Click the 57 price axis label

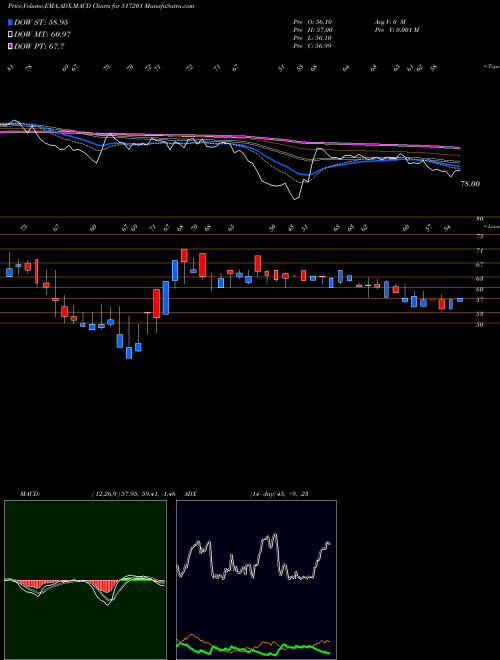click(x=479, y=300)
